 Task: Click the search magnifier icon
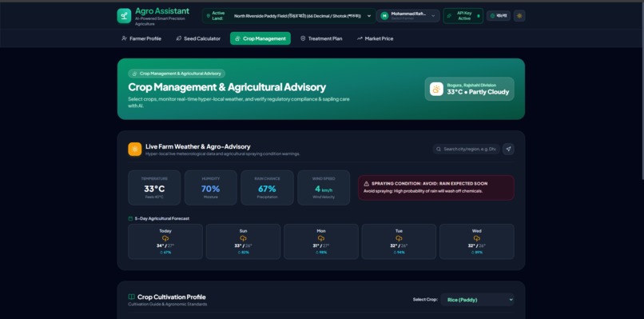point(439,150)
